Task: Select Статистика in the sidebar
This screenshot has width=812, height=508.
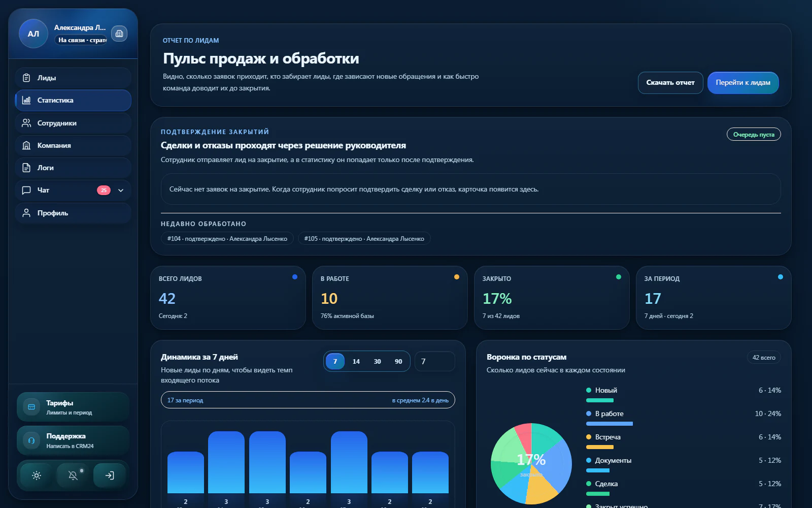Action: coord(73,100)
